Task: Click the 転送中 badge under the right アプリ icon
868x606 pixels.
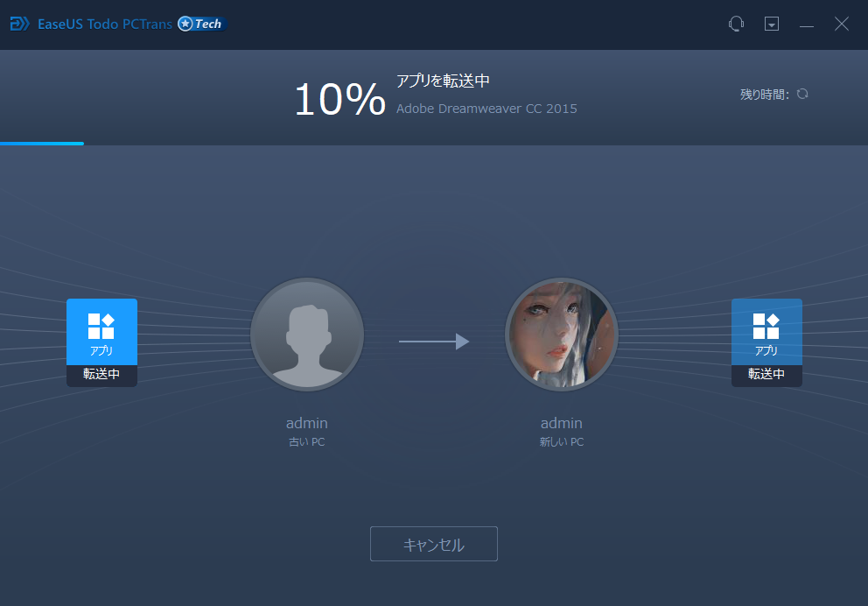Action: pyautogui.click(x=766, y=375)
